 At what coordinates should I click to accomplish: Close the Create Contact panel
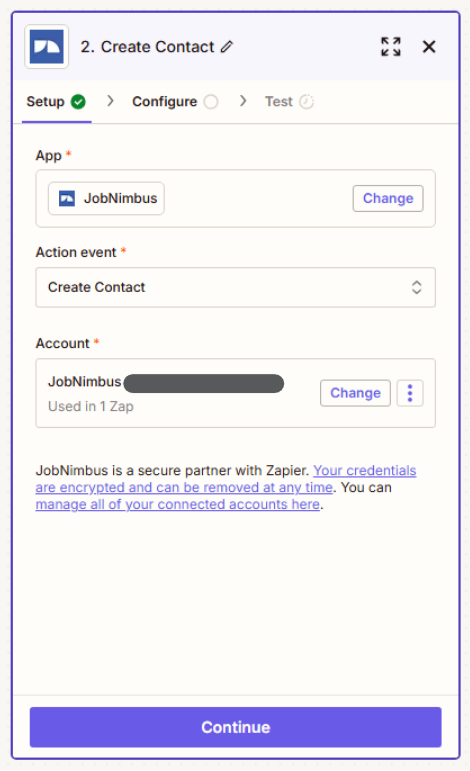(x=429, y=47)
